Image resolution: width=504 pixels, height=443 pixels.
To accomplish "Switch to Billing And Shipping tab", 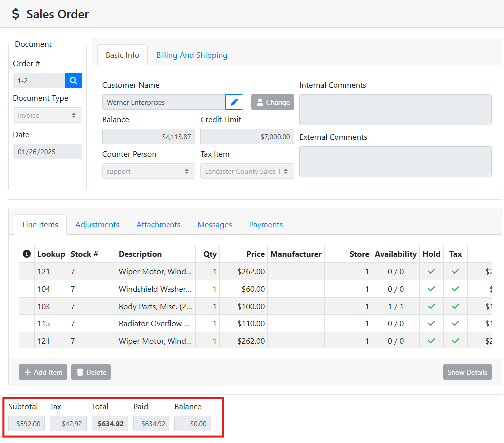I will point(191,55).
